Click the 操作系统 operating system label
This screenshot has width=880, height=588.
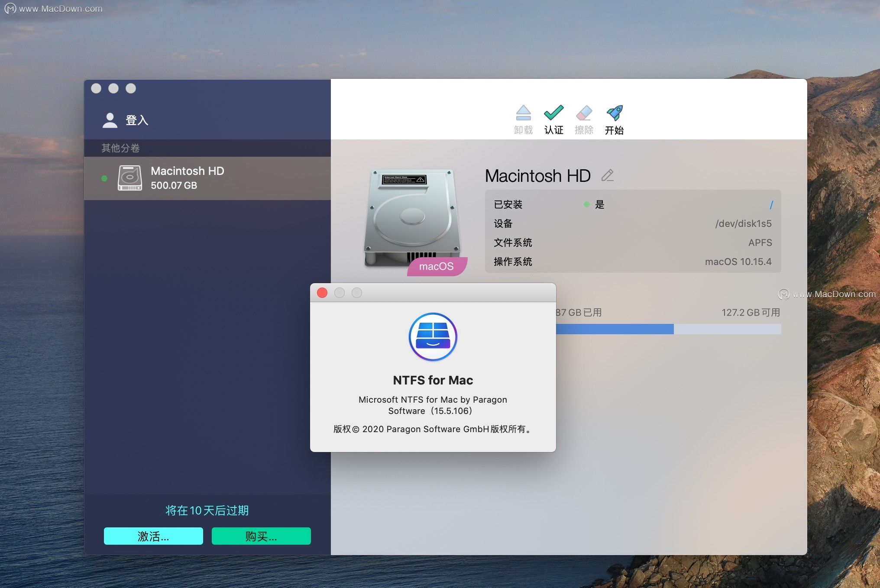[513, 262]
